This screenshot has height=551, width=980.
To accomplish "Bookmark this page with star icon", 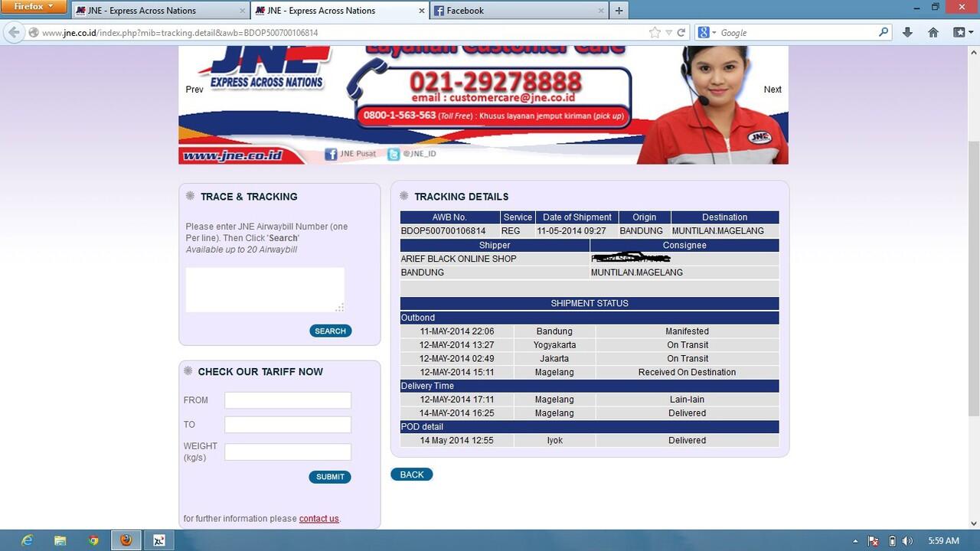I will coord(655,33).
